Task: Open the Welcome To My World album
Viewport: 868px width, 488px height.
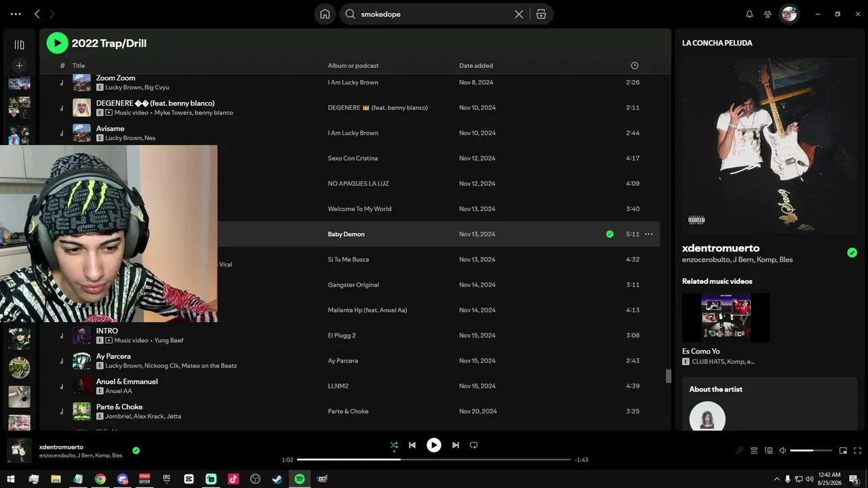Action: (359, 209)
